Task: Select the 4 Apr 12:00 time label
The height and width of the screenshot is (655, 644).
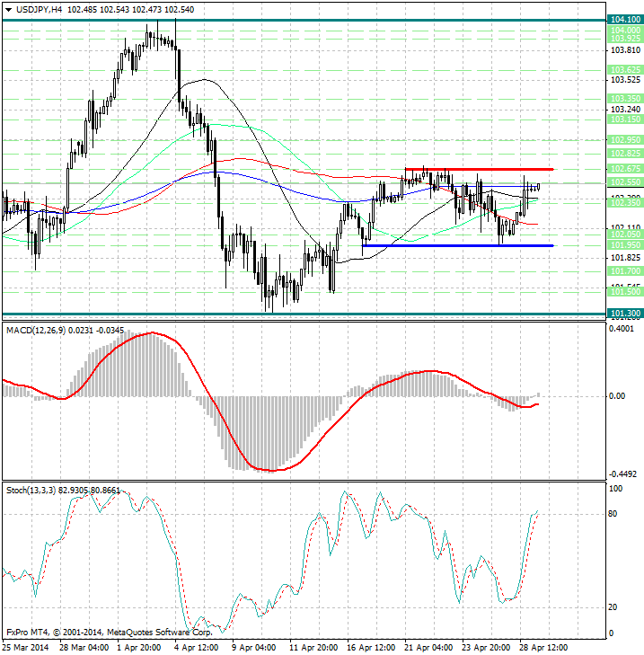Action: pos(197,648)
